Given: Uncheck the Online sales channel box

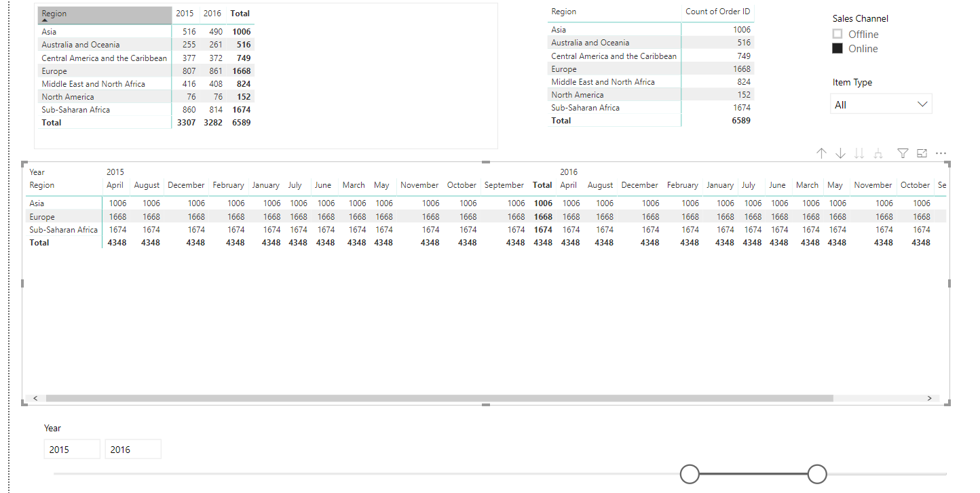Looking at the screenshot, I should 837,48.
